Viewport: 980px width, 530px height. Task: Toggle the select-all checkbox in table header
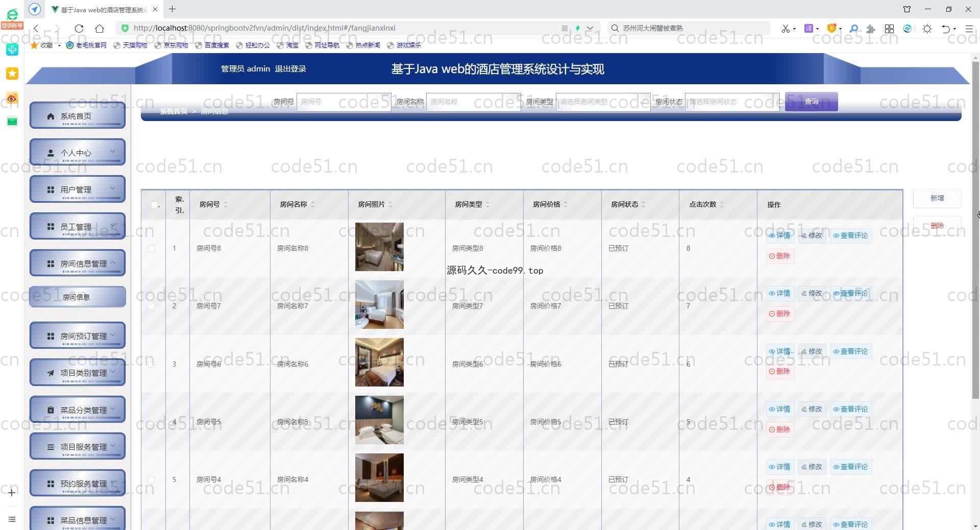tap(154, 205)
